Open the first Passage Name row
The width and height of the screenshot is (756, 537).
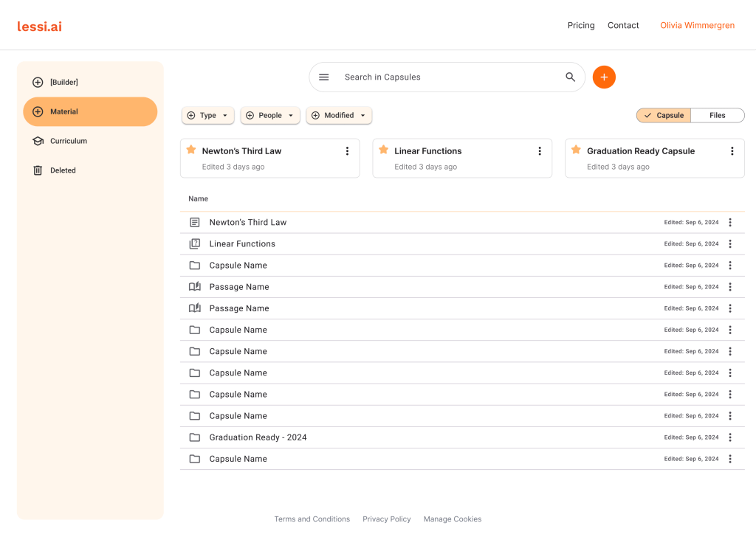click(239, 287)
